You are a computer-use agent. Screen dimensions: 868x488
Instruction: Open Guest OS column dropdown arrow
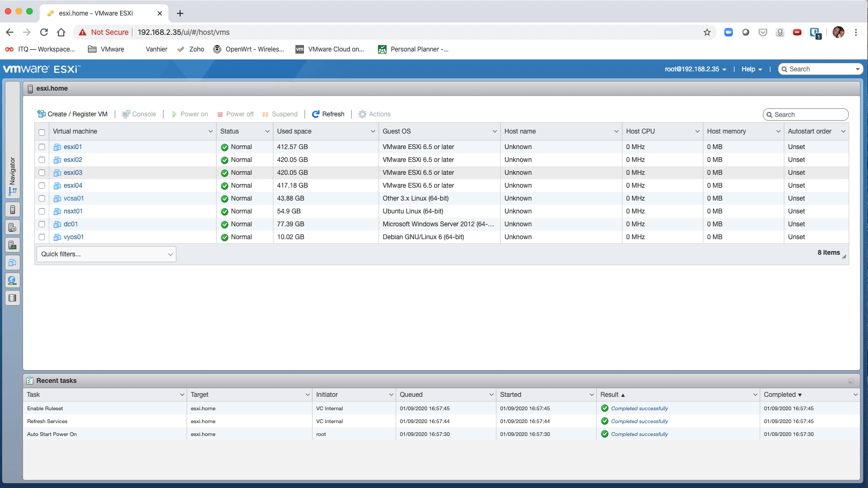[x=494, y=131]
